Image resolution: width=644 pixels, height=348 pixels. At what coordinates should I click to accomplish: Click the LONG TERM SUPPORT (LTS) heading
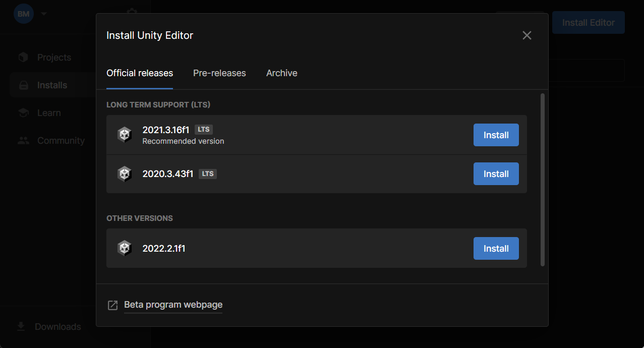[158, 105]
